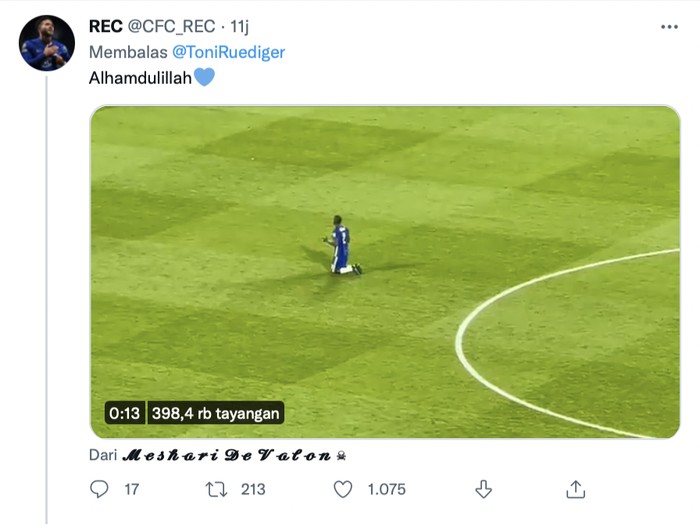Open the share icon at the tweet's bottom right
Image resolution: width=700 pixels, height=528 pixels.
pyautogui.click(x=575, y=489)
